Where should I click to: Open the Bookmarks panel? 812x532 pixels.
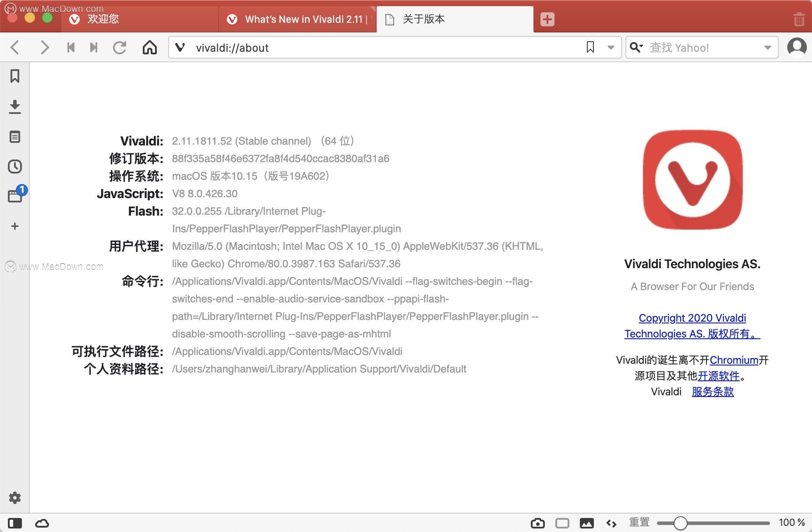tap(15, 76)
